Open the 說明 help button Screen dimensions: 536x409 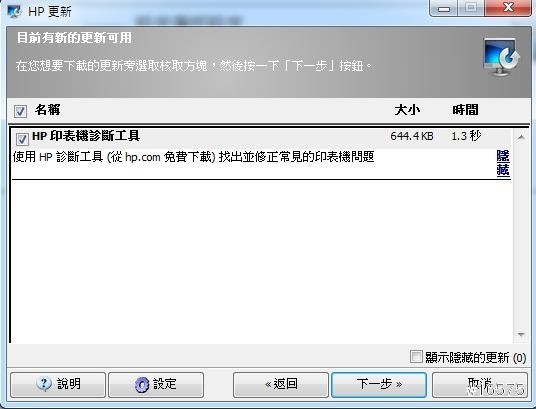coord(58,384)
